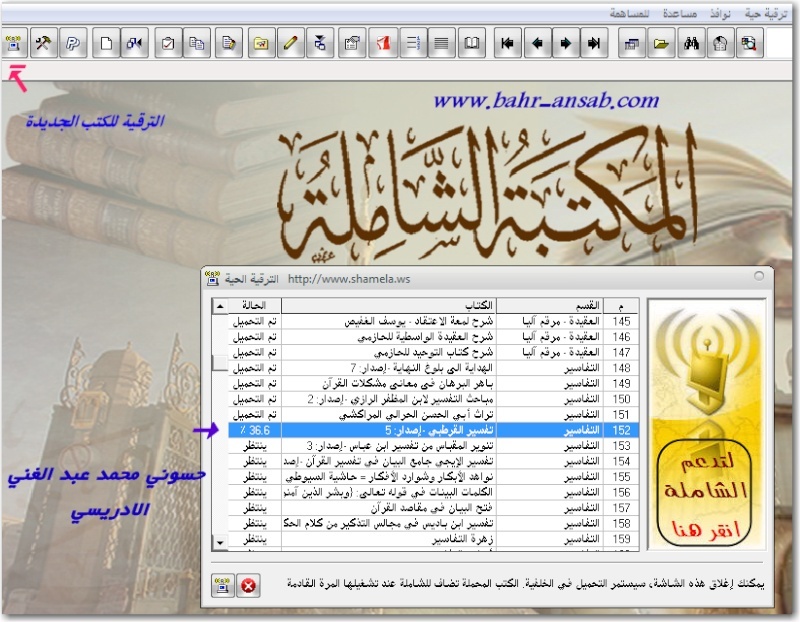The image size is (800, 622).
Task: Go to the first page arrow
Action: [508, 43]
